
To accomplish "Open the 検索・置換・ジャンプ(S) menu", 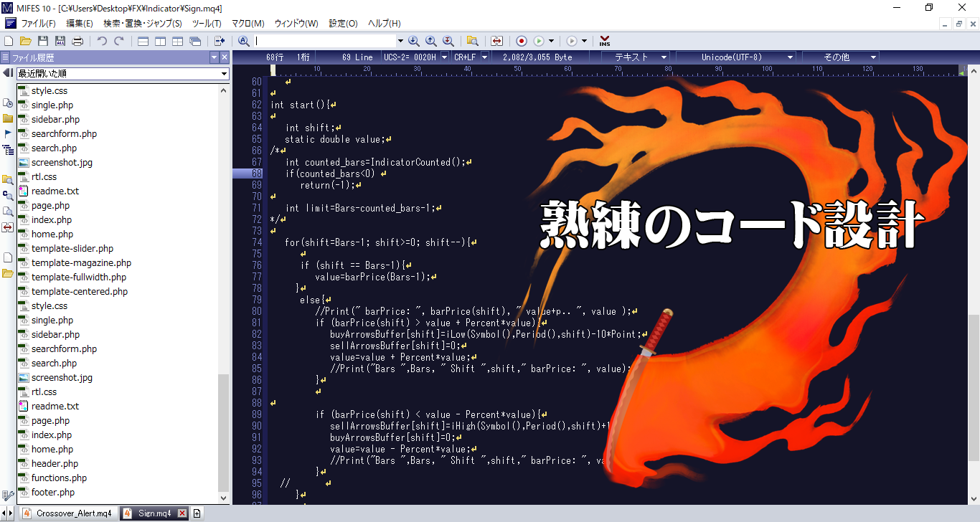I will point(143,24).
